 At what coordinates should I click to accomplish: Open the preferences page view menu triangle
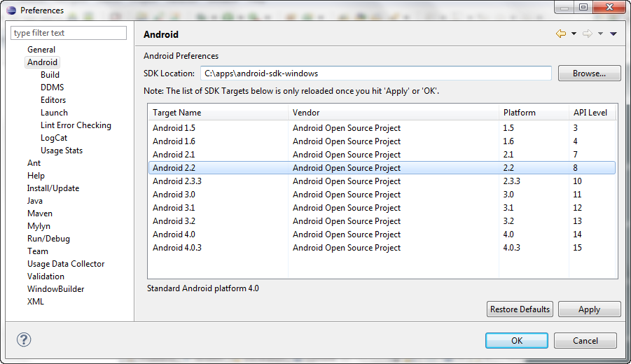point(613,34)
